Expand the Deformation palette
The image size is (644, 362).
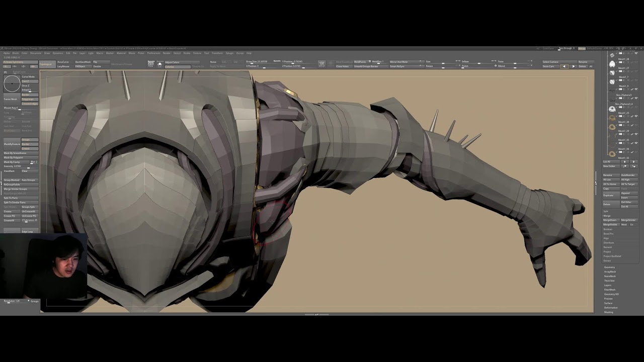(x=611, y=308)
